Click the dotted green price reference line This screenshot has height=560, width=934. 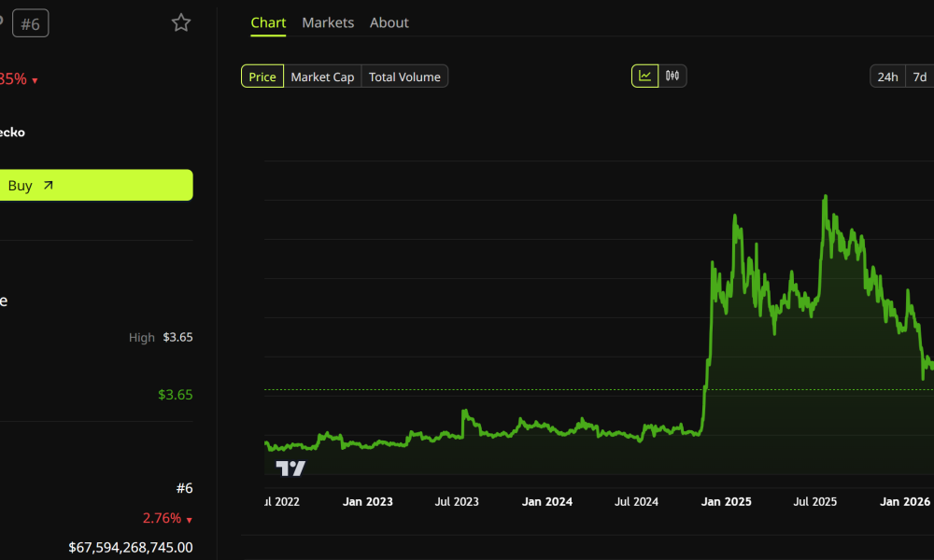point(600,390)
